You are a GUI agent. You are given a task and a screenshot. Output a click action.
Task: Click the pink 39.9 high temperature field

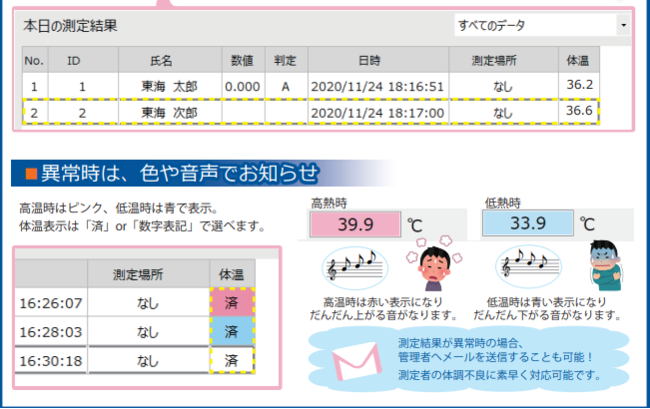357,223
